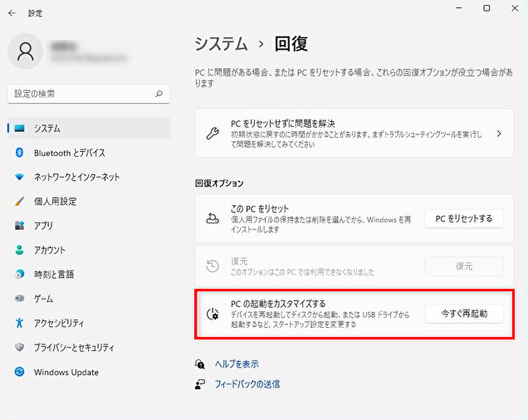Screen dimensions: 528x420
Task: Click the この PC をリセット cloud reset icon
Action: pyautogui.click(x=213, y=218)
